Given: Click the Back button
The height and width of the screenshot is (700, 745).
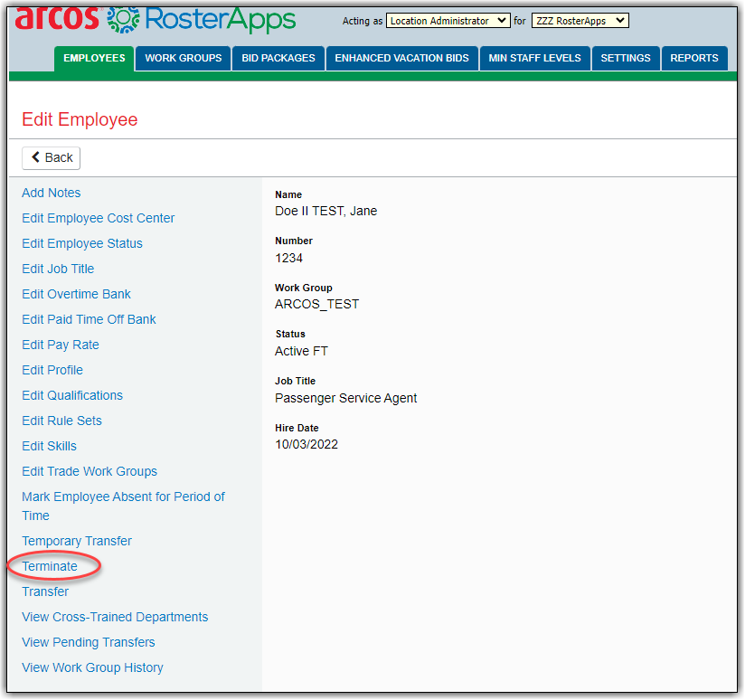Looking at the screenshot, I should pos(52,157).
